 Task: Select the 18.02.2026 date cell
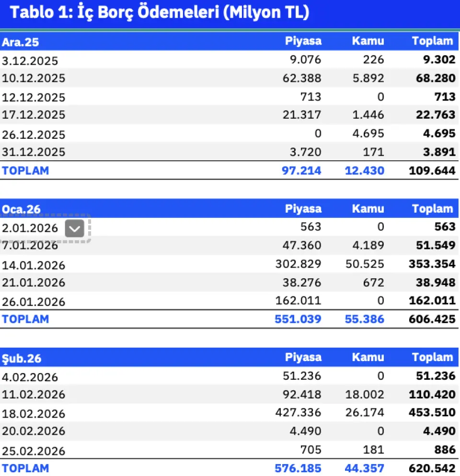(x=34, y=414)
